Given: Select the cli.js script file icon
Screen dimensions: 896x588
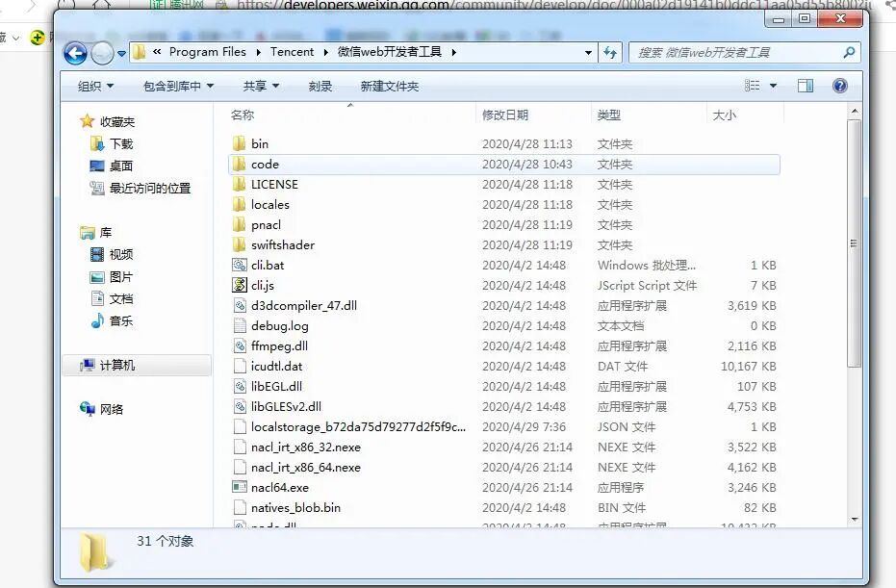Looking at the screenshot, I should tap(239, 285).
